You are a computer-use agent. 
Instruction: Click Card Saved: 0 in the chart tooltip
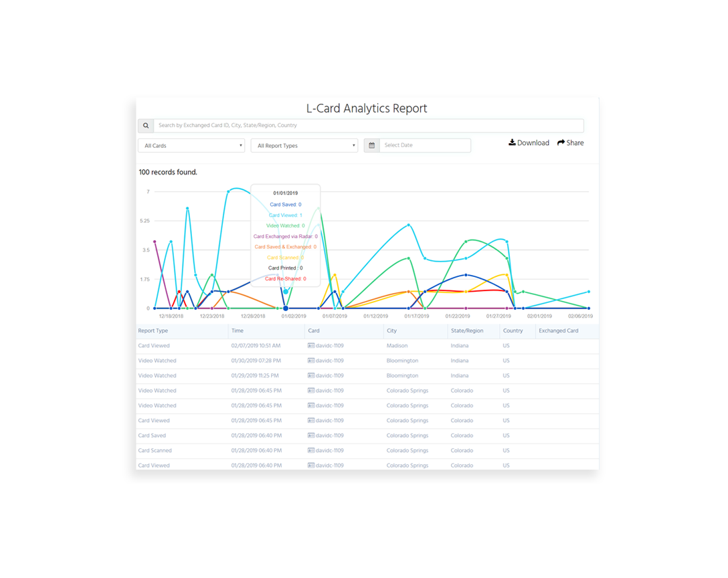(286, 204)
